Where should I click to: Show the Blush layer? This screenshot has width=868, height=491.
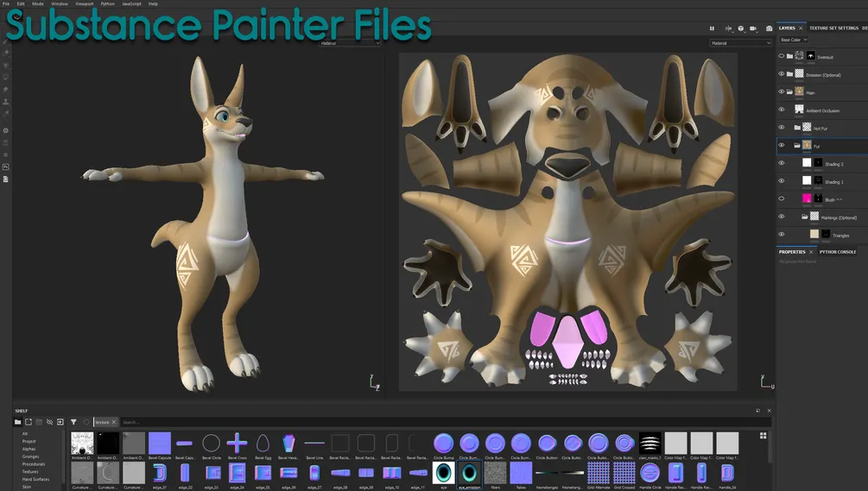781,198
